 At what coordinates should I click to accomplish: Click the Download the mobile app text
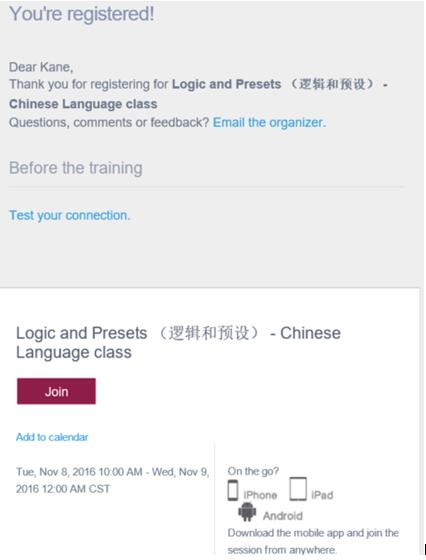point(313,541)
